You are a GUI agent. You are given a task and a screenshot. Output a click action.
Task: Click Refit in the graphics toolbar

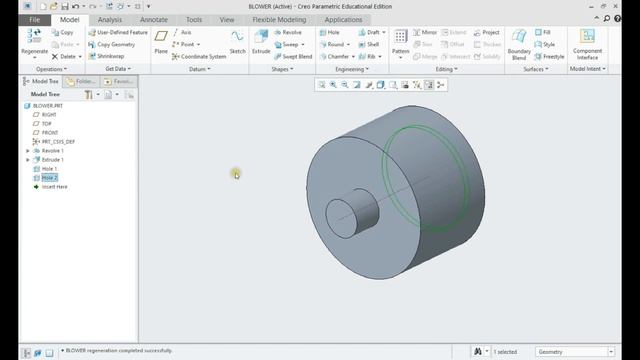pyautogui.click(x=322, y=85)
